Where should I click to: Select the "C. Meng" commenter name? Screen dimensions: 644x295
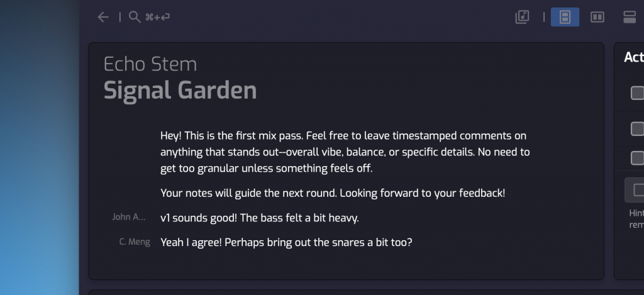[x=135, y=242]
